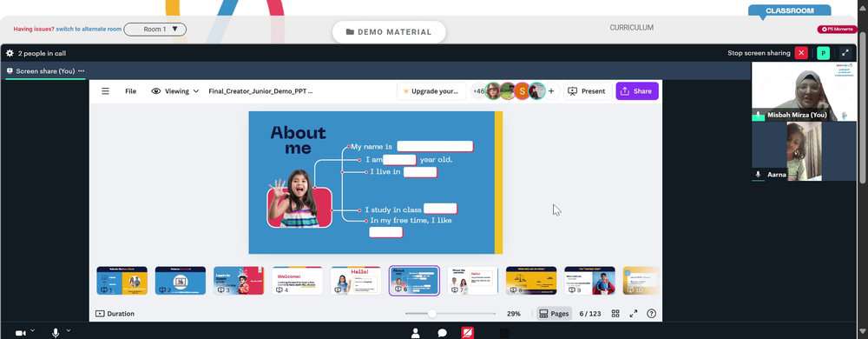This screenshot has width=868, height=339.
Task: Open the participants people icon
Action: tap(416, 333)
